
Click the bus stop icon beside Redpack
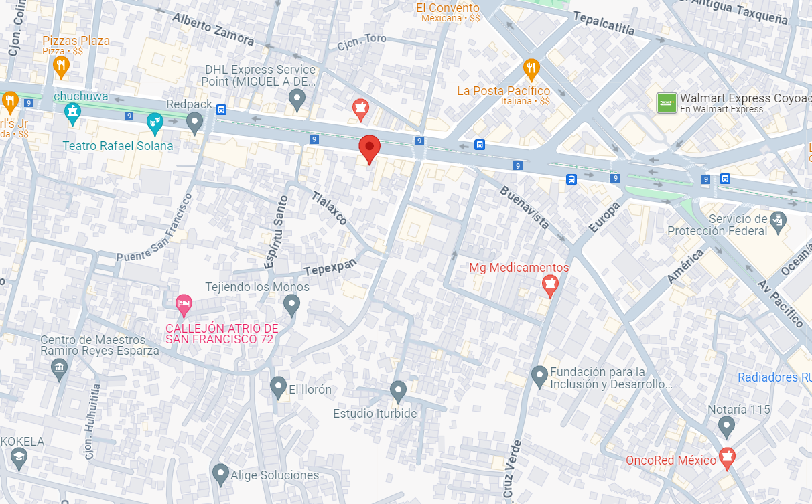(x=221, y=110)
